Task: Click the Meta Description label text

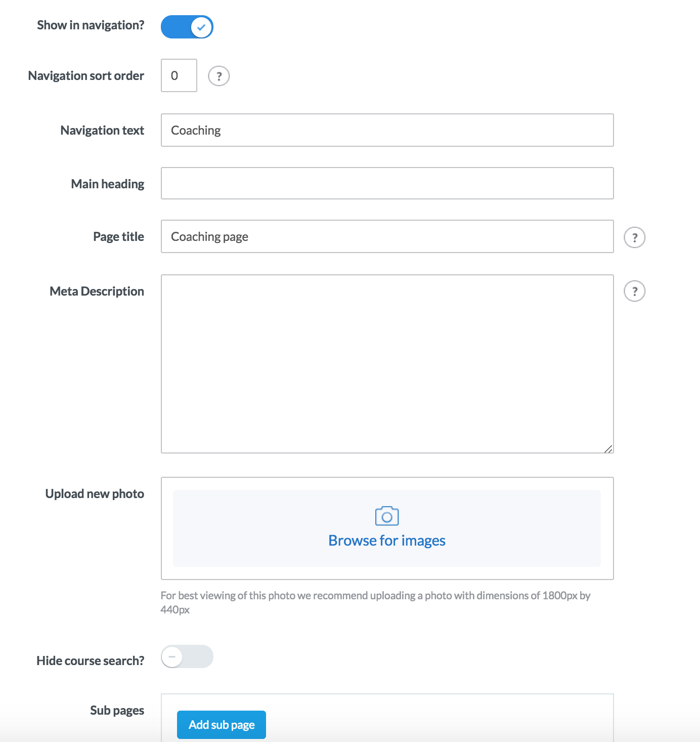Action: pos(97,292)
